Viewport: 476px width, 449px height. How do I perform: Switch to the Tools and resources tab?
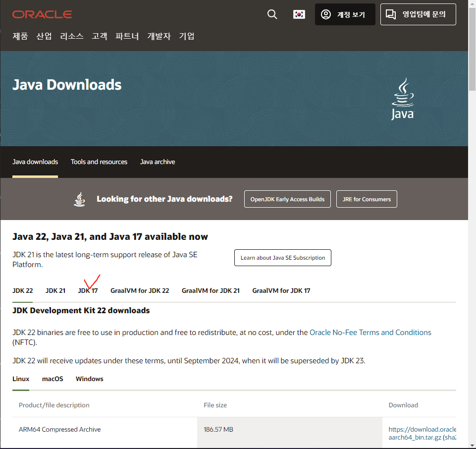tap(99, 162)
